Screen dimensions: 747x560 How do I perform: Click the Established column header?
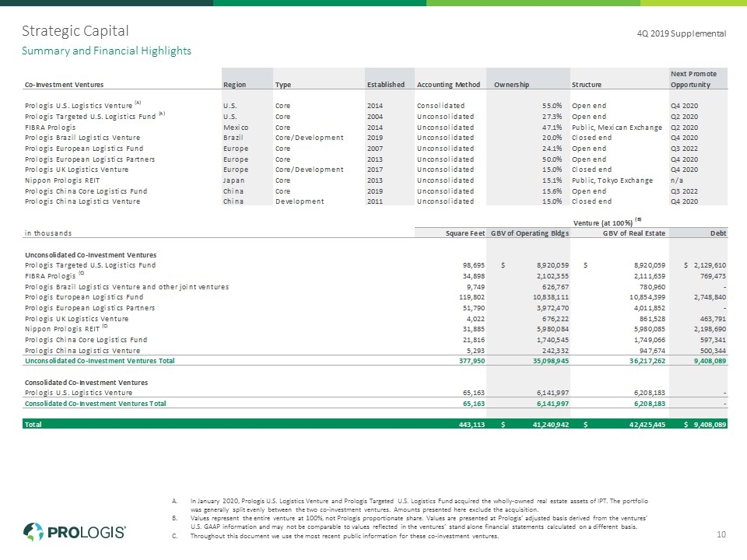[x=386, y=85]
